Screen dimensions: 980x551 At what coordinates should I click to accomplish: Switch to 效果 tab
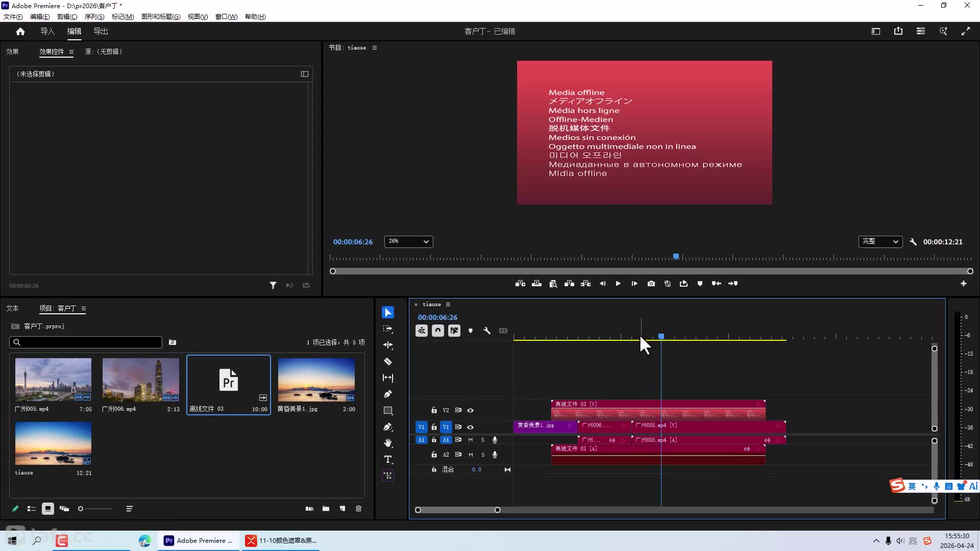[x=12, y=52]
